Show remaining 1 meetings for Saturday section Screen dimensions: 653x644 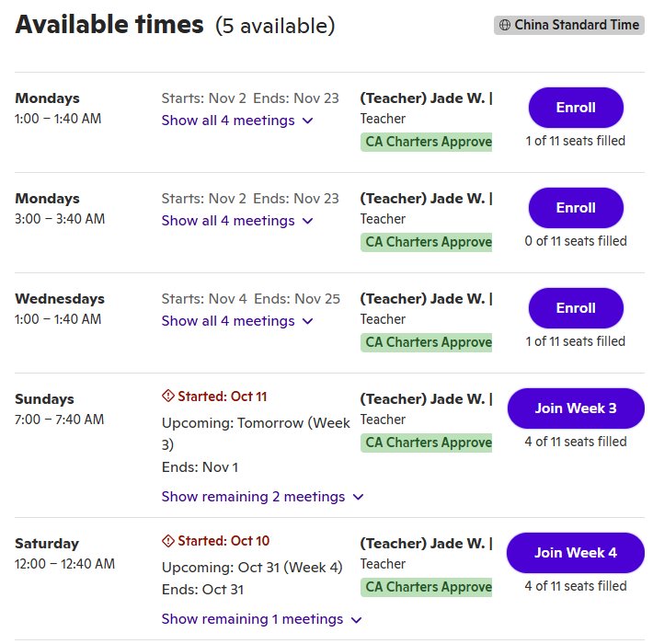[261, 619]
